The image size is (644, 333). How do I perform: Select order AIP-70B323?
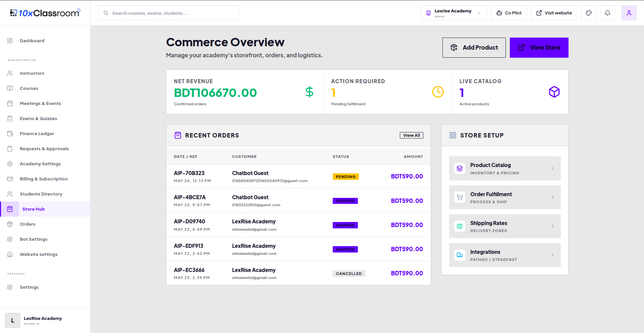299,176
